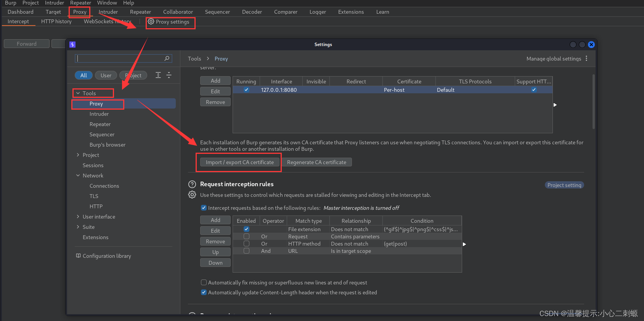Select the Intercept sub-tab

point(18,21)
